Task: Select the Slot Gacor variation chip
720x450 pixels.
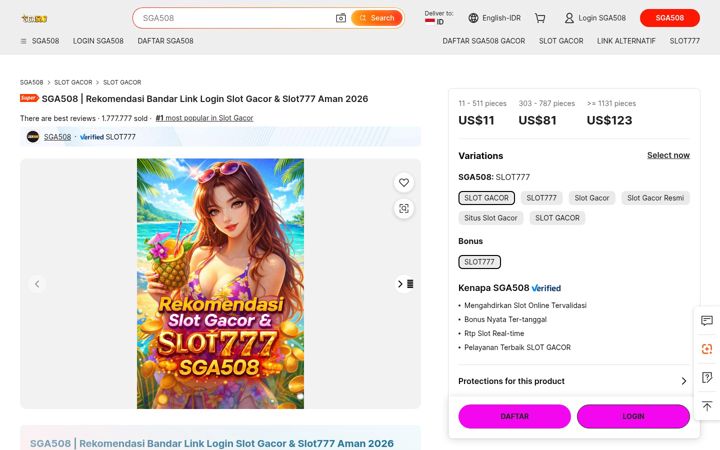Action: pos(591,198)
